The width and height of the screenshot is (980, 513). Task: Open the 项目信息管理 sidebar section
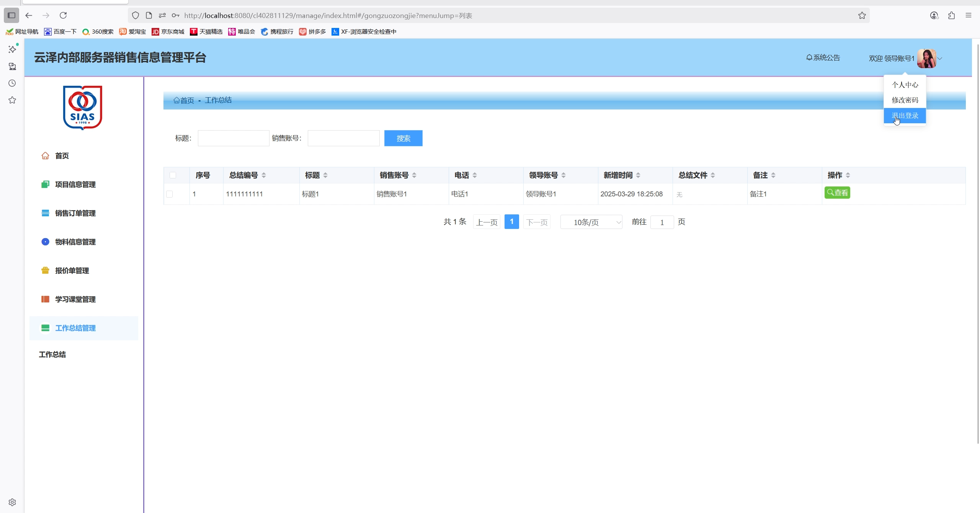[75, 185]
